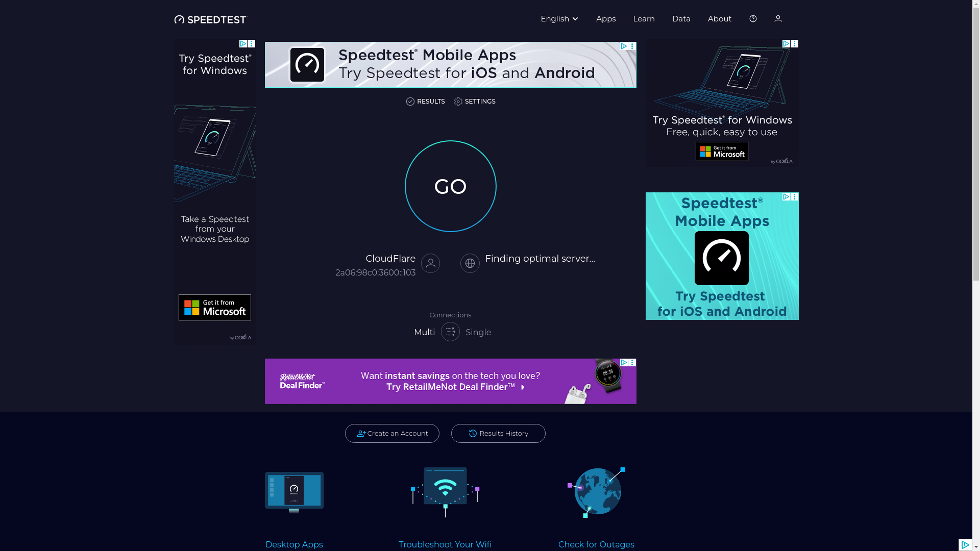
Task: Click ad options menu on top banner
Action: (x=632, y=46)
